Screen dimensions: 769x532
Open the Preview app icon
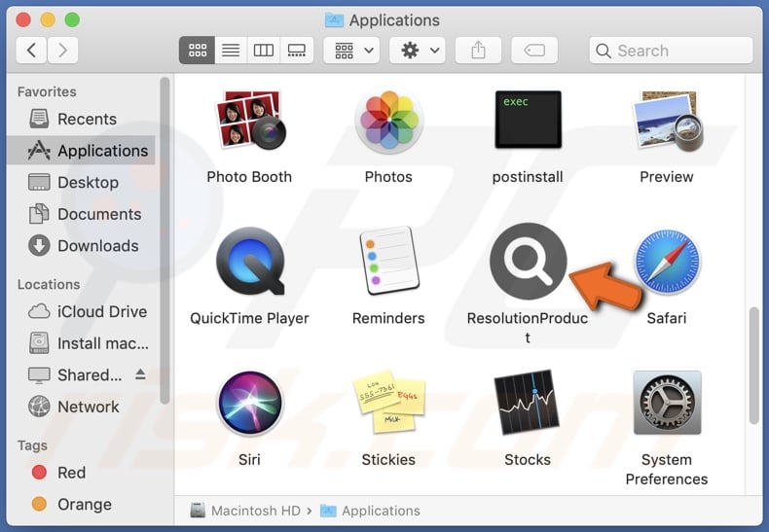667,121
